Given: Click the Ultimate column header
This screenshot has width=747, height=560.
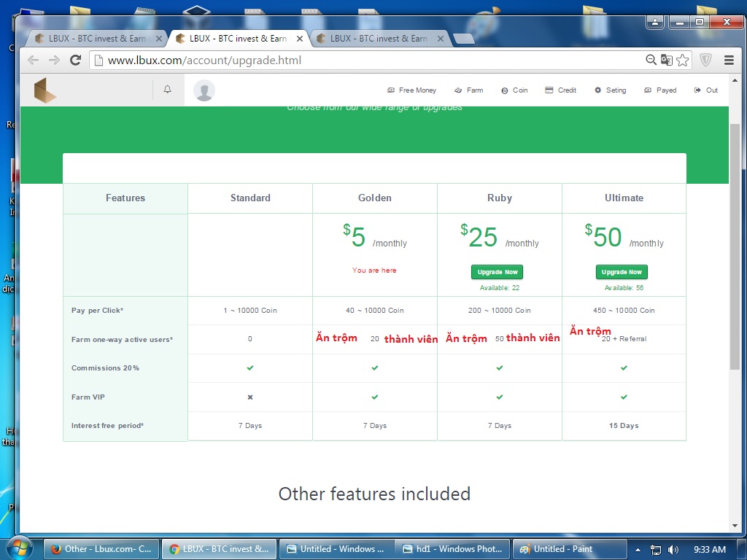Looking at the screenshot, I should pos(624,198).
